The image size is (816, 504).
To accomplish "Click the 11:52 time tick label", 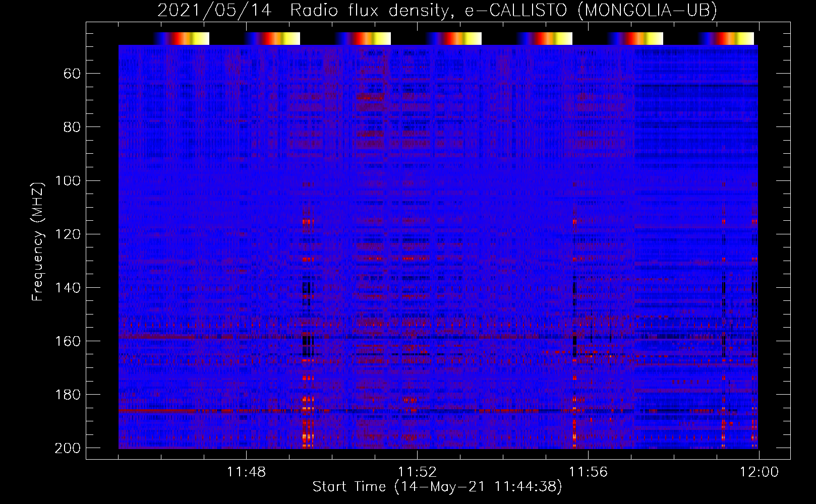I will [417, 472].
